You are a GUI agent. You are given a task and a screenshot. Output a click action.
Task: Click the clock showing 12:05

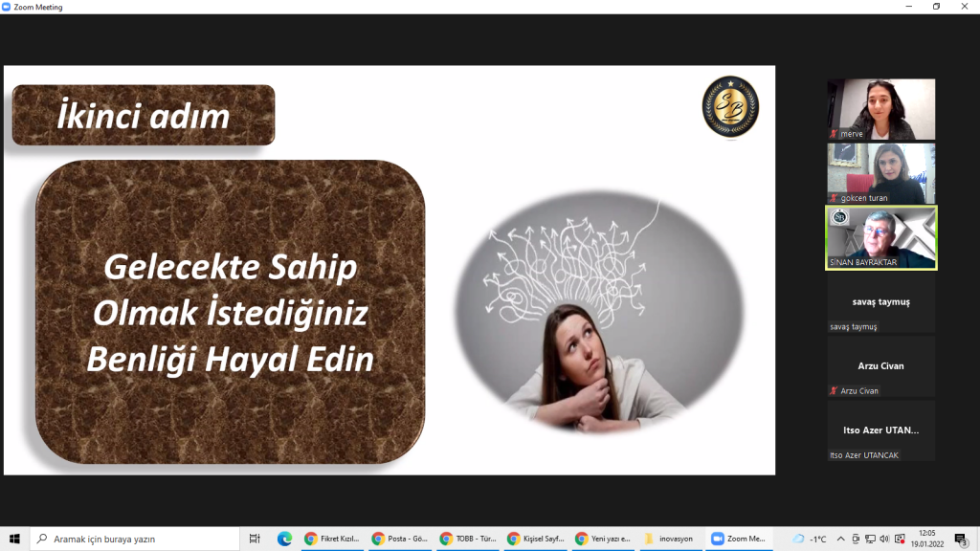tap(925, 539)
